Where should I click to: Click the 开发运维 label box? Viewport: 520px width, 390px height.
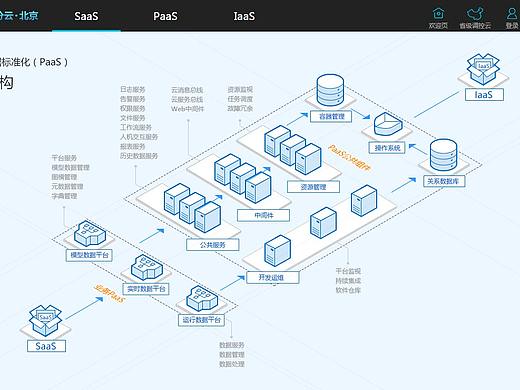(273, 277)
